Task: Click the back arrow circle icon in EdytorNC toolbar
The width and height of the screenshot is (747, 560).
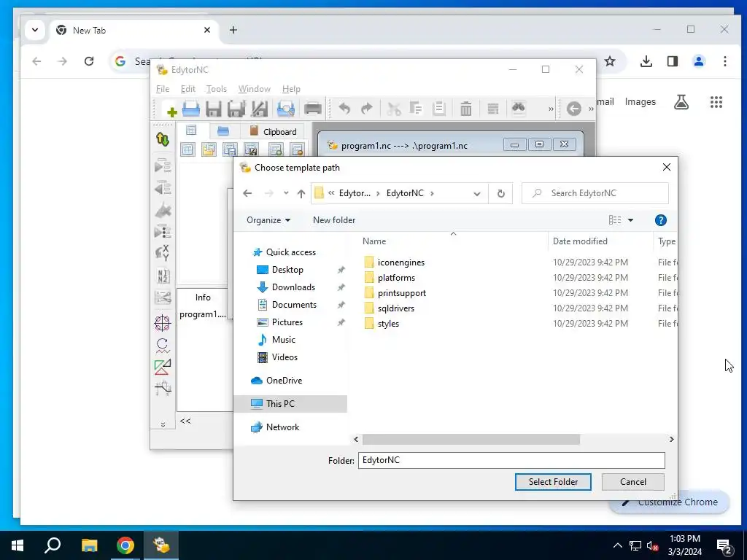Action: click(x=573, y=109)
